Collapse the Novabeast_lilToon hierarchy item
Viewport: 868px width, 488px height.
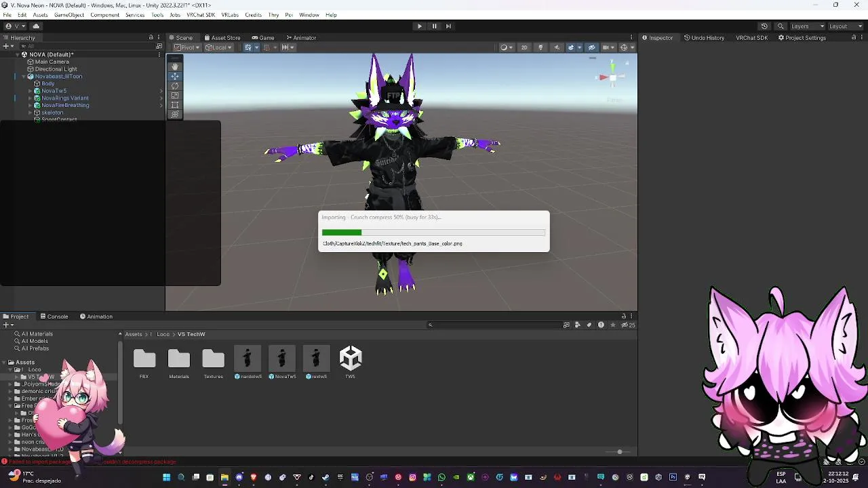[x=24, y=77]
